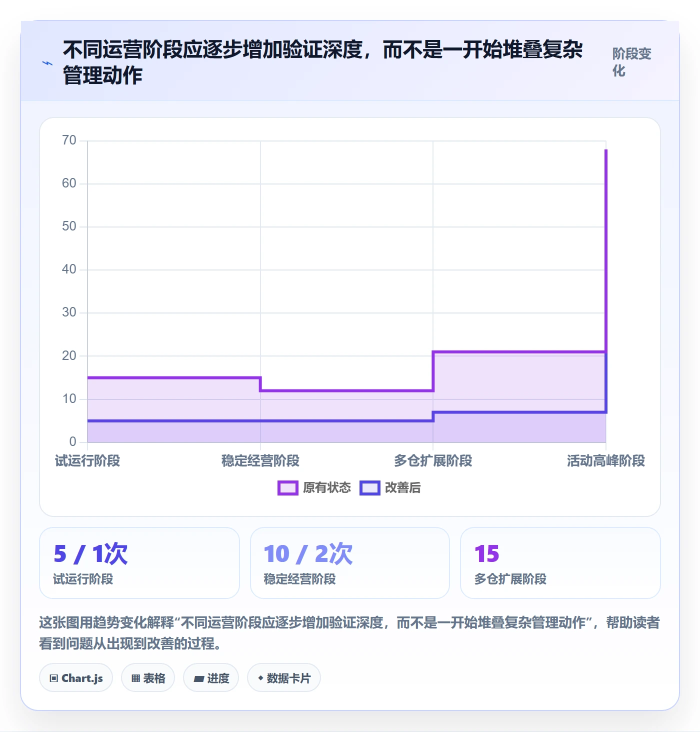Click the 40 y-axis tick value
Viewport: 700px width, 732px height.
tap(69, 269)
